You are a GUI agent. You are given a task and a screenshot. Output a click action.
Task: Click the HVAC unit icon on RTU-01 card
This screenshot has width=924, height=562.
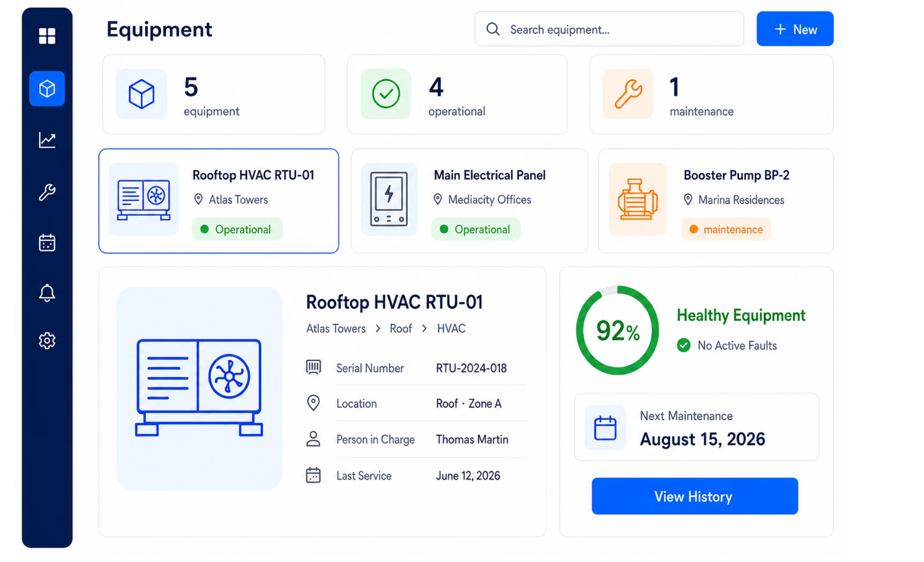click(x=144, y=199)
